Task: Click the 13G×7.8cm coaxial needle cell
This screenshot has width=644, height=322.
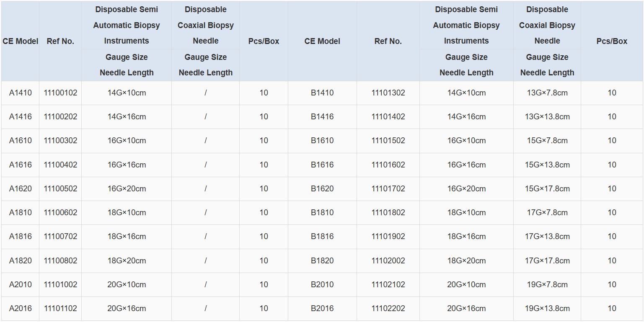Action: (547, 93)
